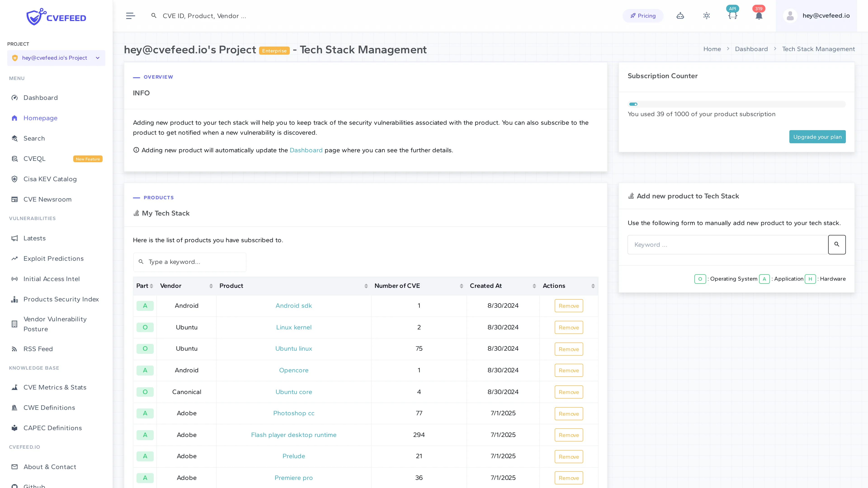Open the Flash player desktop runtime link
This screenshot has width=868, height=488.
click(x=293, y=435)
